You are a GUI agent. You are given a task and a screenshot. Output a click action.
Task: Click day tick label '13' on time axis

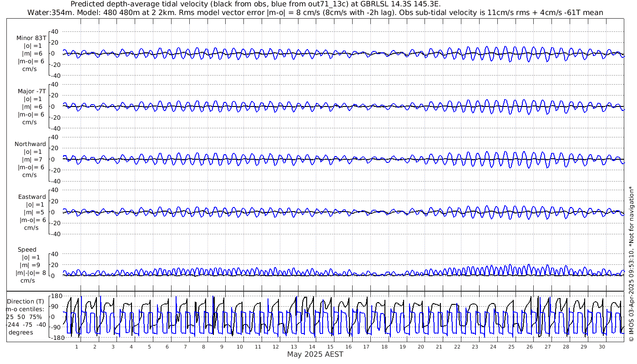pos(294,347)
